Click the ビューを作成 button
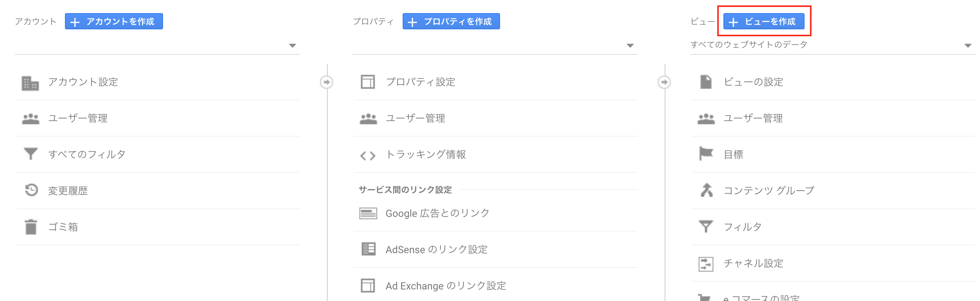The height and width of the screenshot is (301, 980). 764,22
